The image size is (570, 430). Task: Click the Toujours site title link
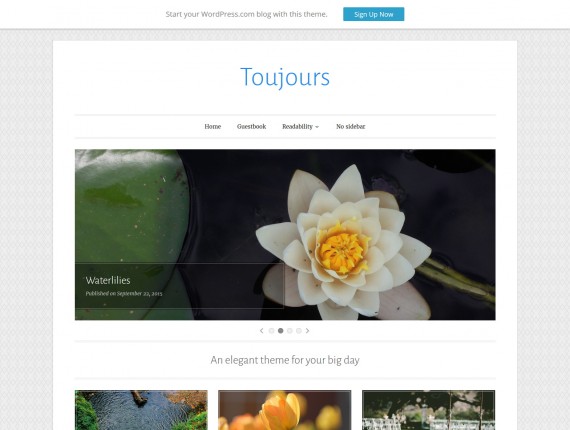coord(285,77)
